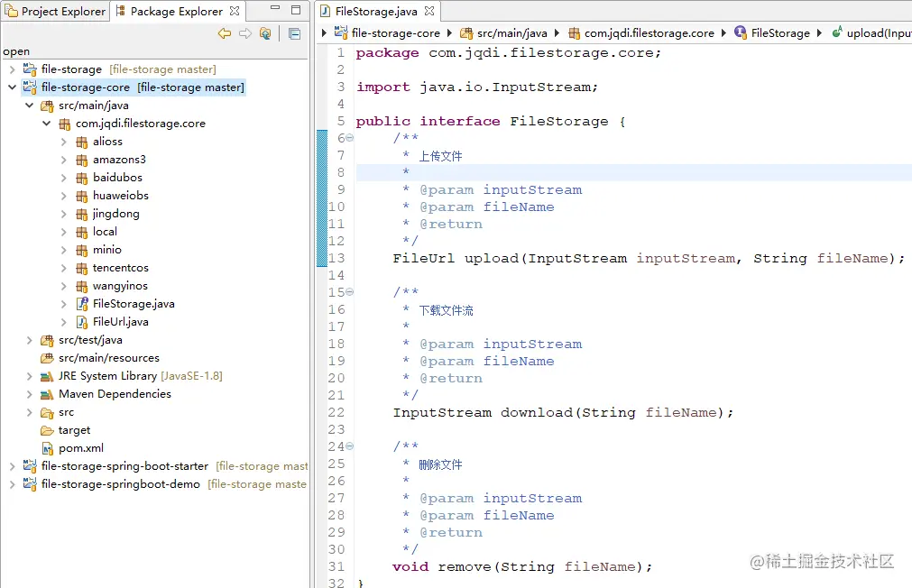This screenshot has height=588, width=912.
Task: Expand the baidubos package
Action: [x=64, y=178]
